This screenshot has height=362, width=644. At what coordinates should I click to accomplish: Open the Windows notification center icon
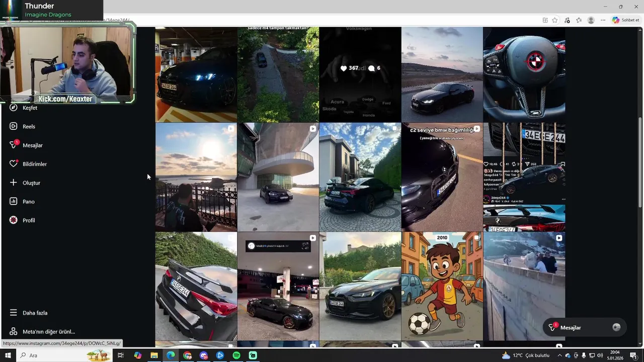634,355
